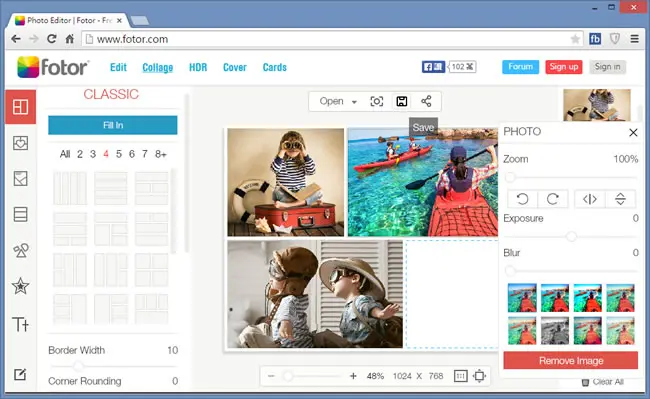This screenshot has height=399, width=650.
Task: Click the blue Fill In button
Action: click(x=113, y=125)
